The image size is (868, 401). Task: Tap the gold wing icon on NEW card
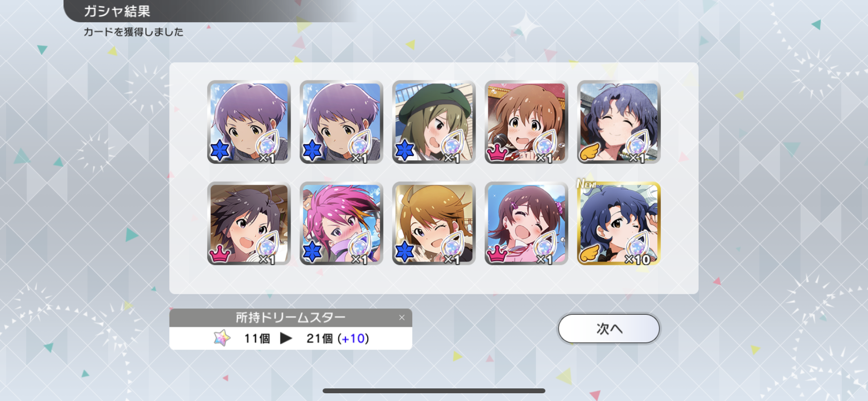[x=589, y=253]
